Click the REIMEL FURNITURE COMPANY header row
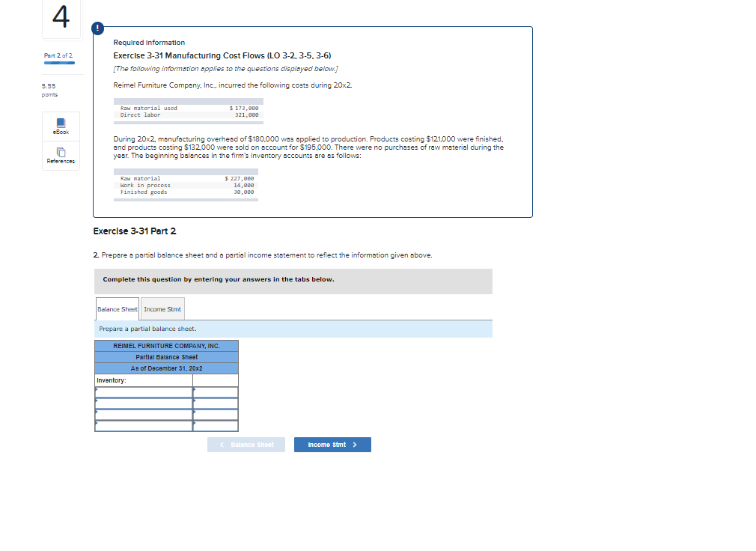This screenshot has height=551, width=756. click(166, 345)
